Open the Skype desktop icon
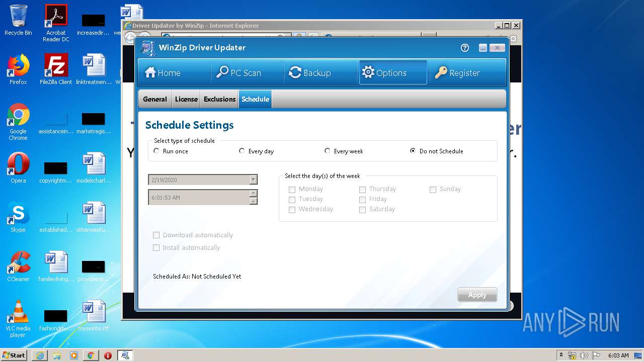 point(18,217)
